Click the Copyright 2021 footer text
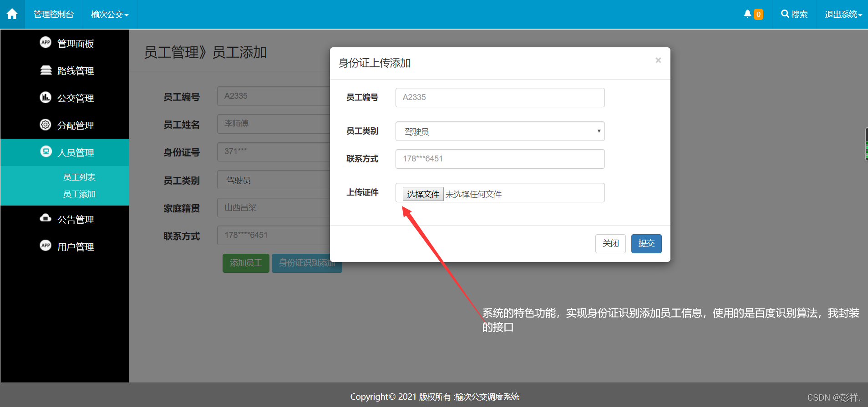The image size is (868, 407). click(x=435, y=397)
